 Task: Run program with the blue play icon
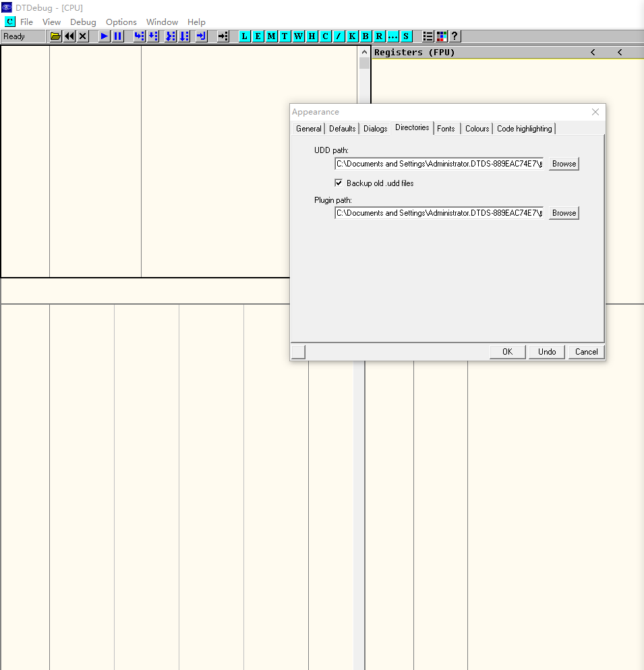[x=104, y=36]
